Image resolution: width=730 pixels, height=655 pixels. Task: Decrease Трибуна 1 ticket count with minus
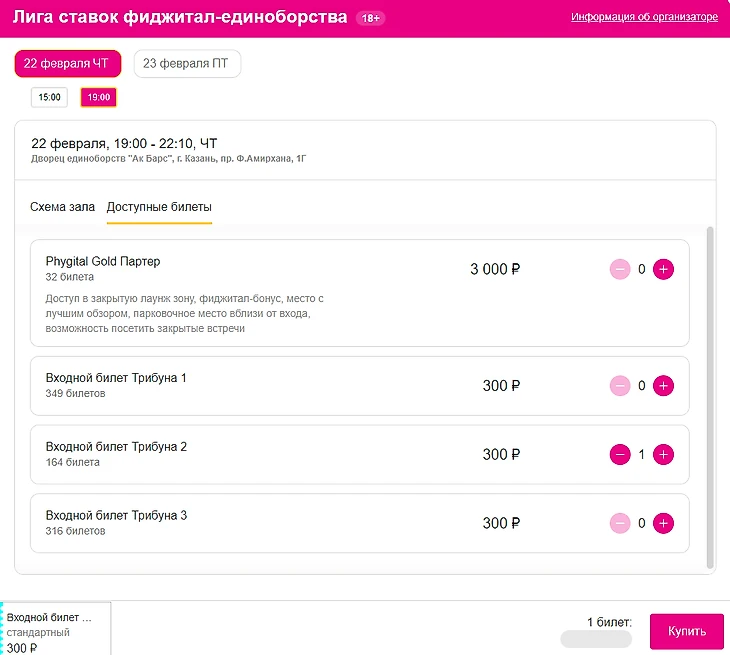tap(620, 385)
